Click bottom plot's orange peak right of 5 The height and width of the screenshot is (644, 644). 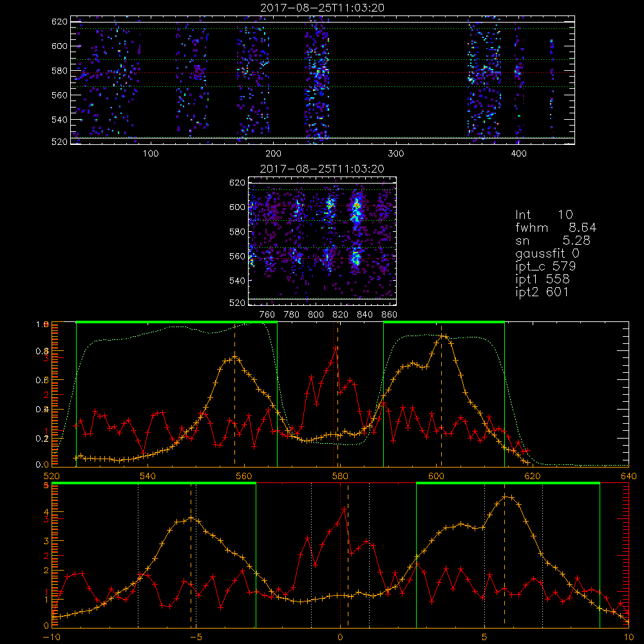[506, 497]
